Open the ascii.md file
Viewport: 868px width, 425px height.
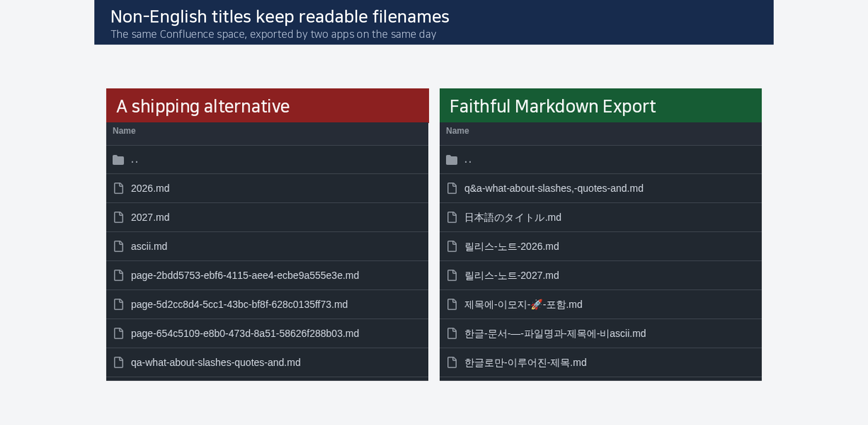coord(149,246)
